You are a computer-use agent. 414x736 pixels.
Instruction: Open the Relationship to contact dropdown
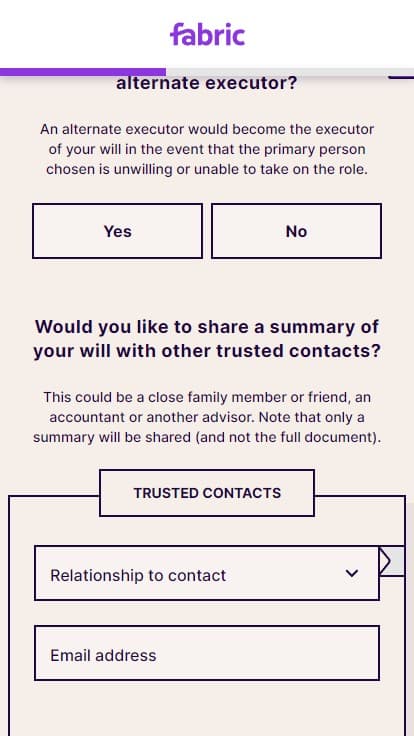[x=207, y=573]
